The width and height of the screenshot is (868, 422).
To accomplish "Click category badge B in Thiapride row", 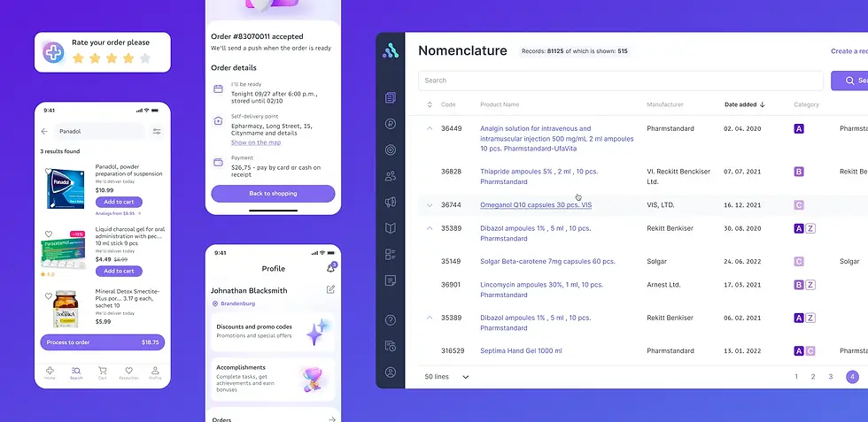I will tap(799, 172).
